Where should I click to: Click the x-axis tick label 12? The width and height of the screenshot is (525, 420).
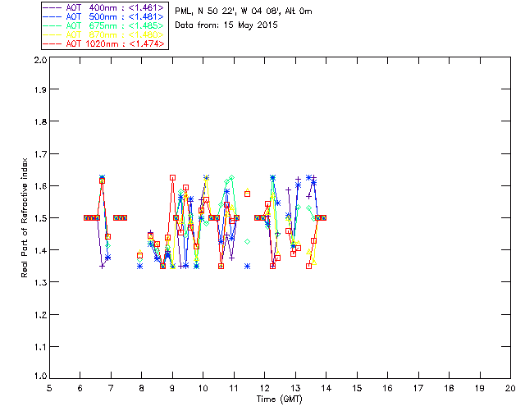click(x=264, y=388)
